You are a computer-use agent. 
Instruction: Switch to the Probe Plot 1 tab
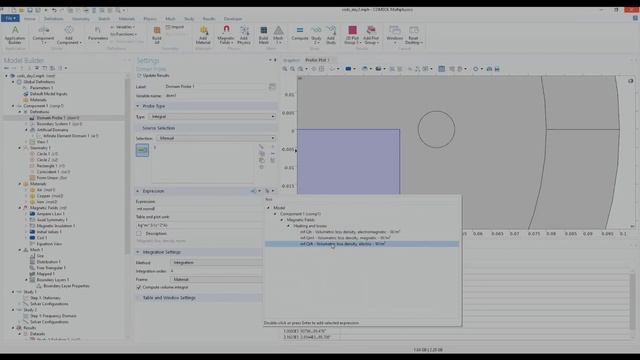click(x=317, y=60)
